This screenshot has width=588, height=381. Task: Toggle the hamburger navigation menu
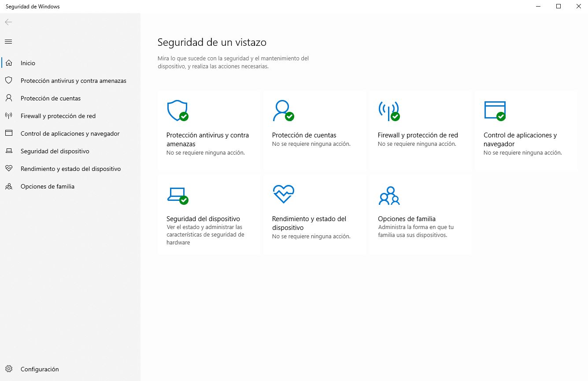(x=8, y=42)
